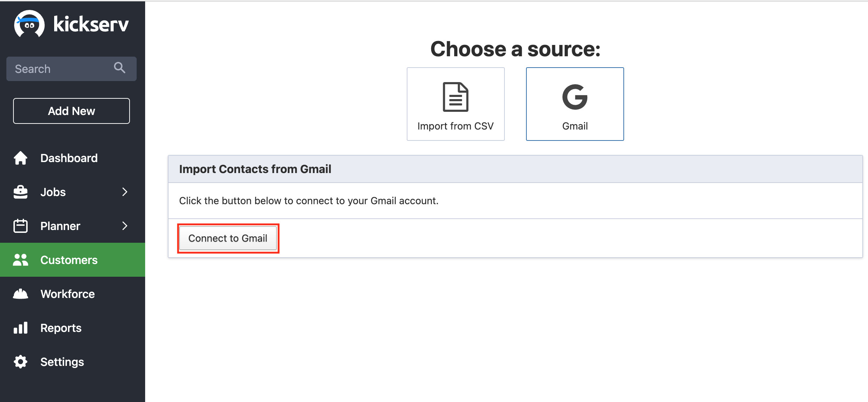The height and width of the screenshot is (402, 868).
Task: Click the search magnifier icon
Action: (x=120, y=68)
